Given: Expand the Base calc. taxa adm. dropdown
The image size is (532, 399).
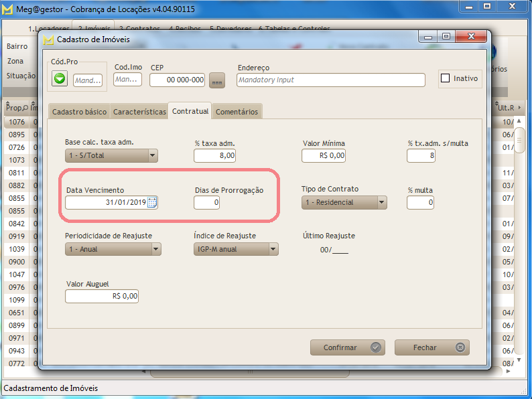Looking at the screenshot, I should click(x=153, y=155).
